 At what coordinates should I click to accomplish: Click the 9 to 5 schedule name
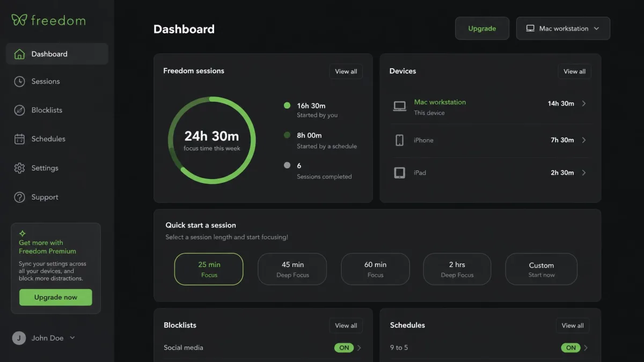coord(399,348)
